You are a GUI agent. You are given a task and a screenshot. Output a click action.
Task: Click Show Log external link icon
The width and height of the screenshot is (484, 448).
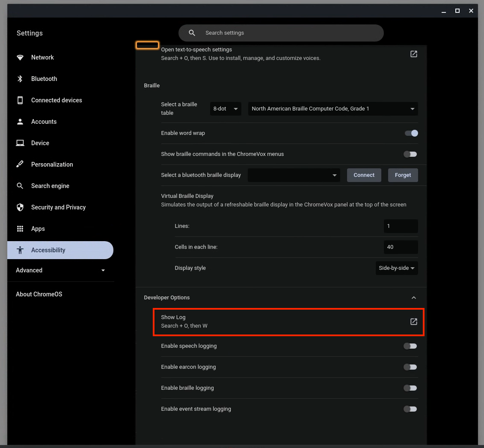(x=413, y=322)
